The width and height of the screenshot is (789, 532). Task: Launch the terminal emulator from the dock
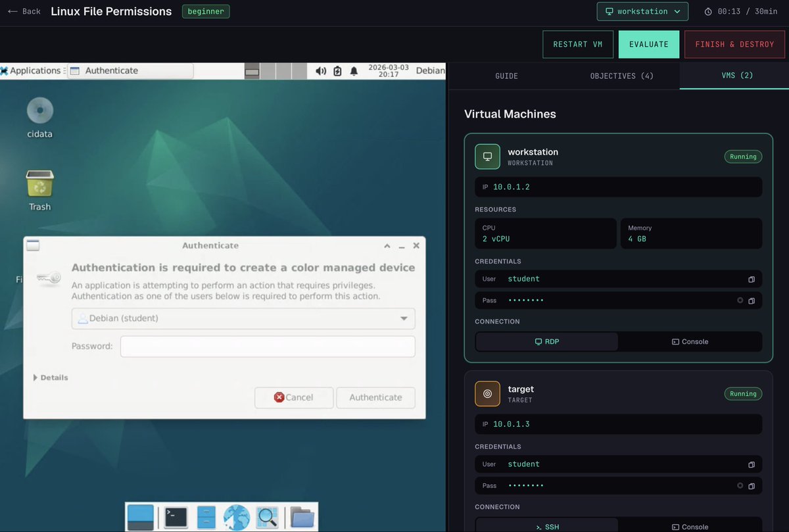[176, 518]
